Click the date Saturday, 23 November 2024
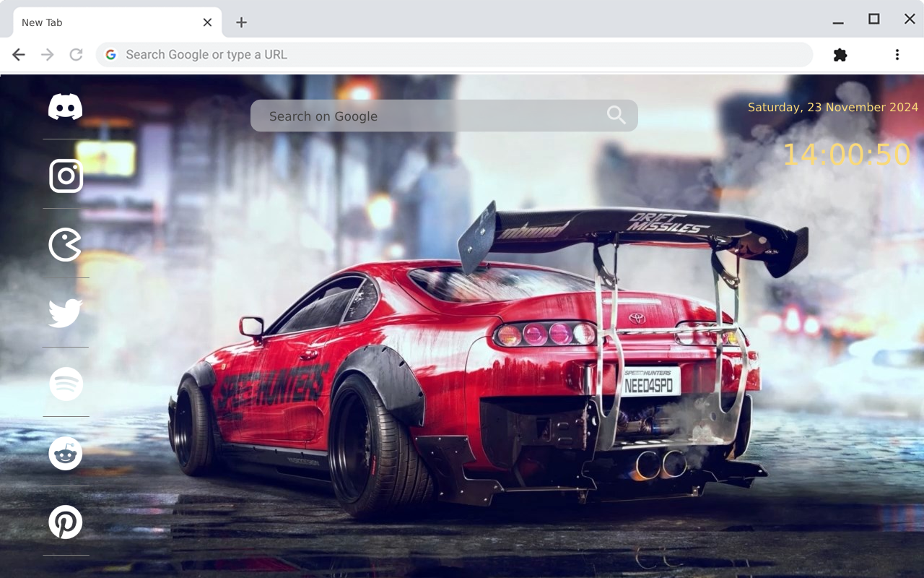 coord(832,107)
